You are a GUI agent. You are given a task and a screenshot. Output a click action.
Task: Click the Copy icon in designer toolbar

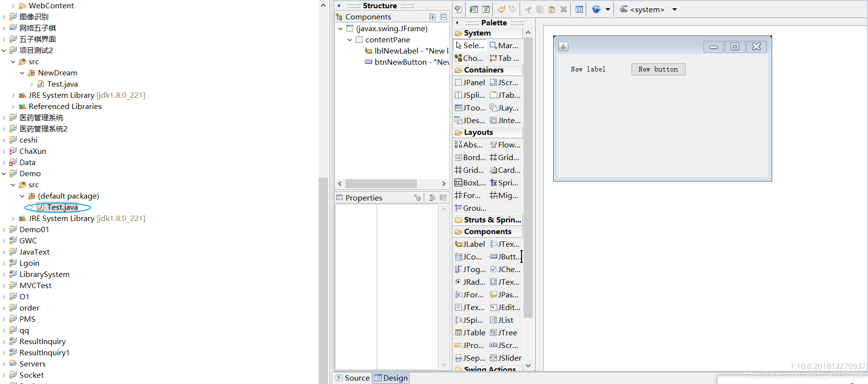click(540, 9)
